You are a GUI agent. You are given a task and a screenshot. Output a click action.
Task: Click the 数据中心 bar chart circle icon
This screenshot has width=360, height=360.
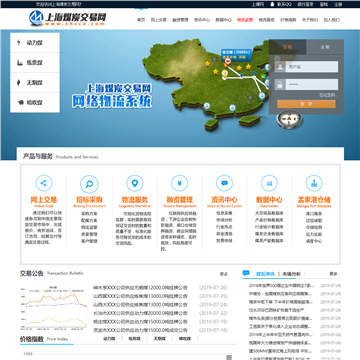(x=269, y=183)
